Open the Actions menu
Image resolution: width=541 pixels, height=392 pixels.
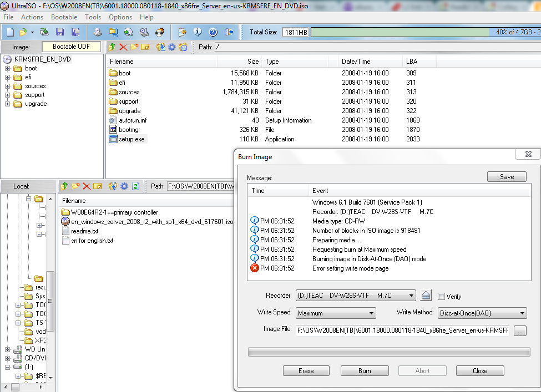32,17
